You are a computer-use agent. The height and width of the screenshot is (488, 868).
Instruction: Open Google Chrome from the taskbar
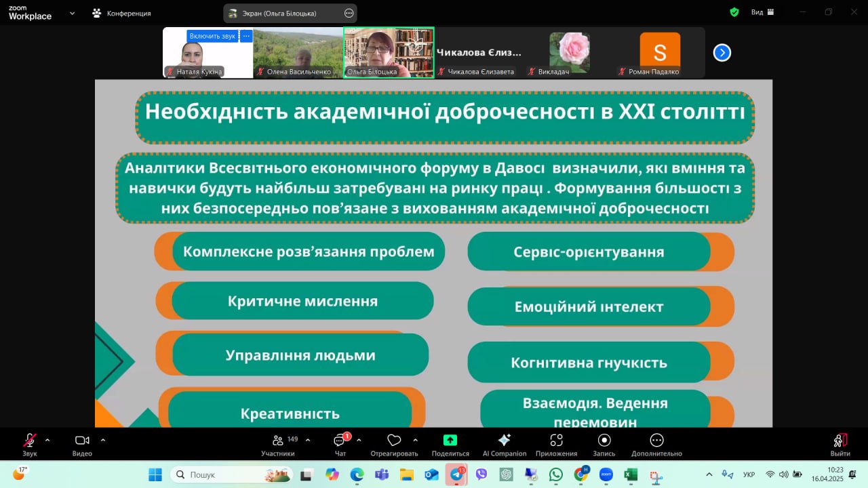581,474
